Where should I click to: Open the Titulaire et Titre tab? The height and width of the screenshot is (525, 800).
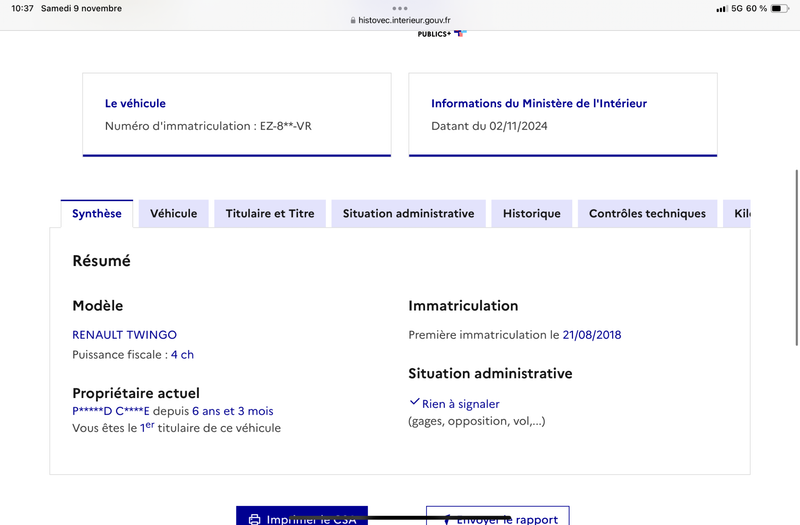[x=270, y=213]
